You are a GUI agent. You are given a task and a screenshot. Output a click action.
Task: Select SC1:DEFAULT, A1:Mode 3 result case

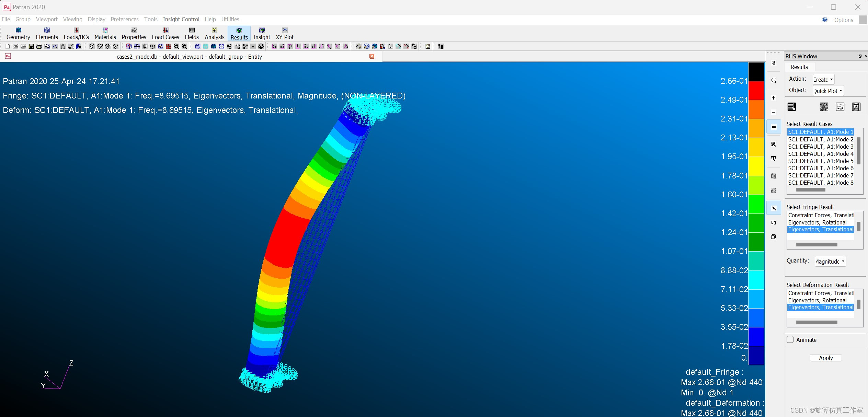[820, 147]
